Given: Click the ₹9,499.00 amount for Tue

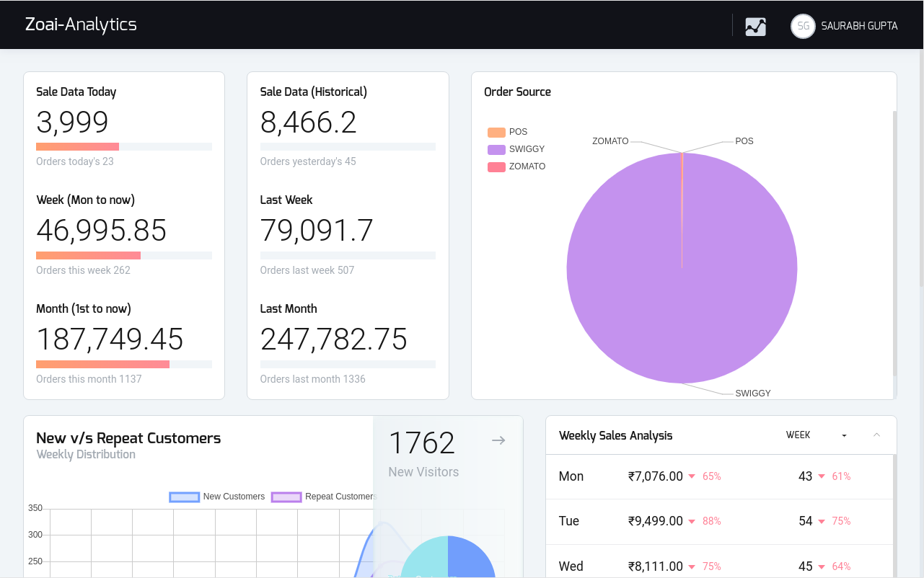Looking at the screenshot, I should pyautogui.click(x=656, y=521).
